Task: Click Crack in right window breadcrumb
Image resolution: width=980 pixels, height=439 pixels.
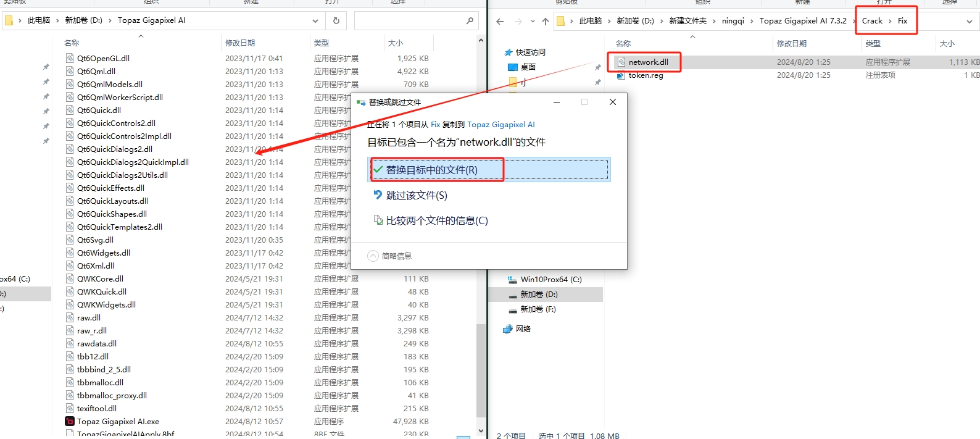Action: [872, 21]
